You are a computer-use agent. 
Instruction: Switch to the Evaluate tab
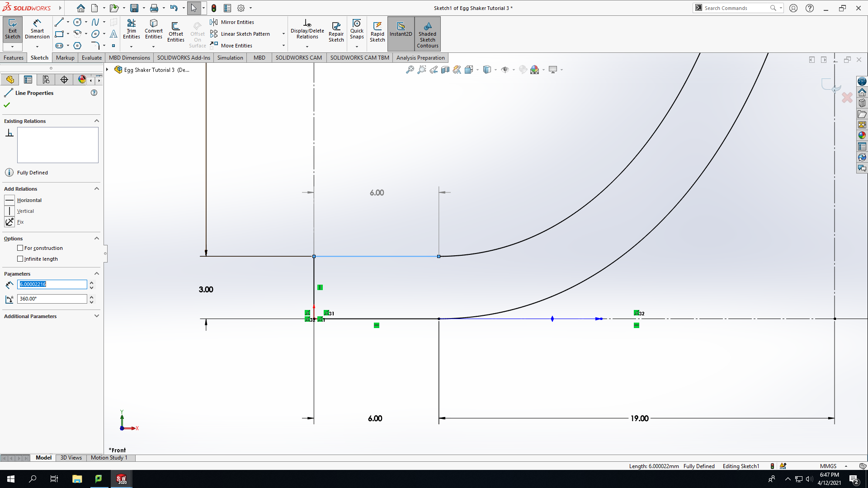[x=91, y=57]
